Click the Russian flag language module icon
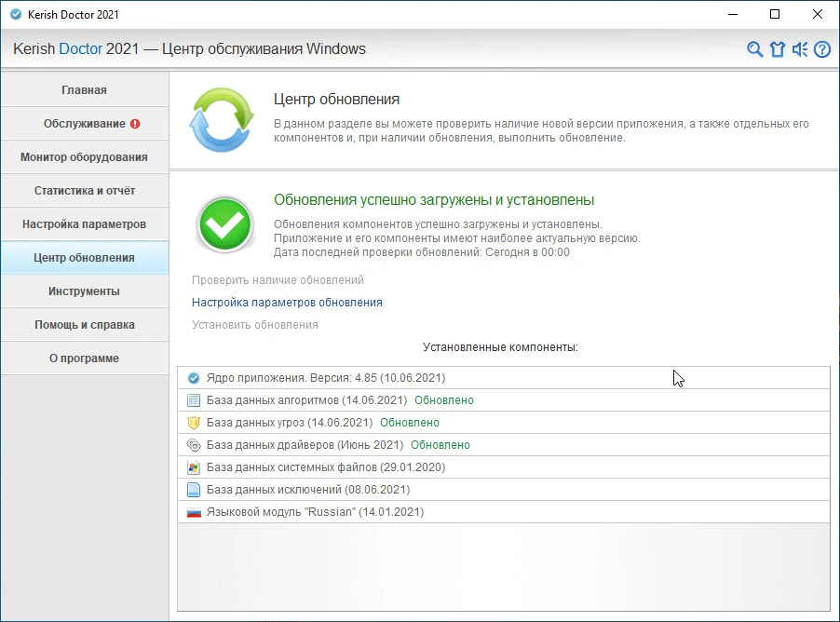 tap(194, 512)
